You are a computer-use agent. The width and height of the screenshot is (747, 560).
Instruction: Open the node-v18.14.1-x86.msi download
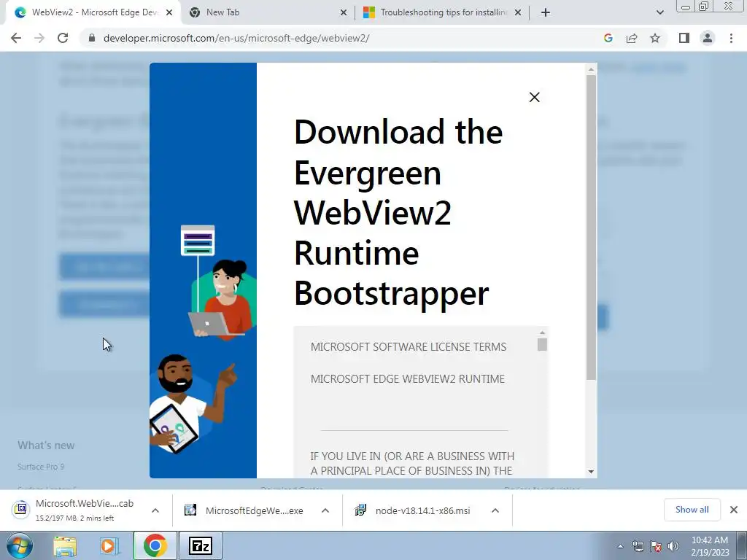click(x=414, y=510)
